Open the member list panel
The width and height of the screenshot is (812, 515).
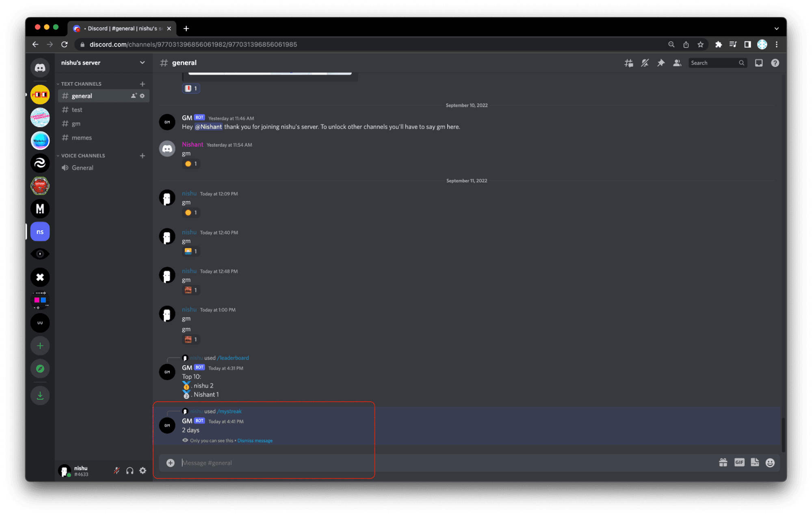coord(677,63)
